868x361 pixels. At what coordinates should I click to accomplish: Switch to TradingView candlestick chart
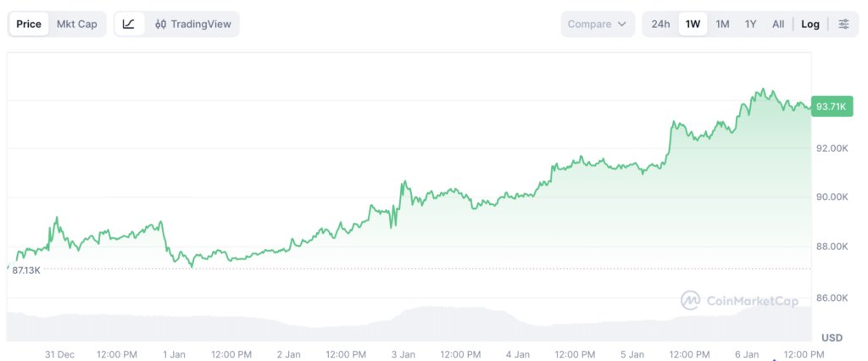pos(193,24)
